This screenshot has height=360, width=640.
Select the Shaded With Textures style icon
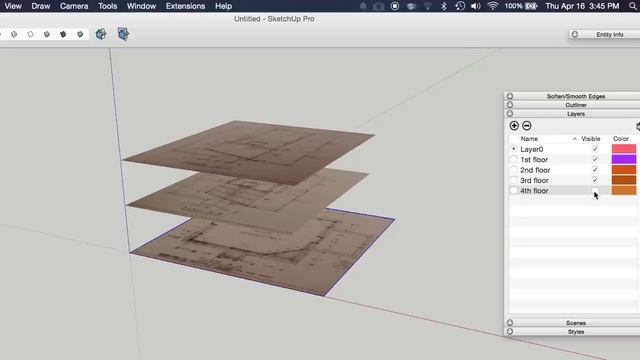(63, 34)
